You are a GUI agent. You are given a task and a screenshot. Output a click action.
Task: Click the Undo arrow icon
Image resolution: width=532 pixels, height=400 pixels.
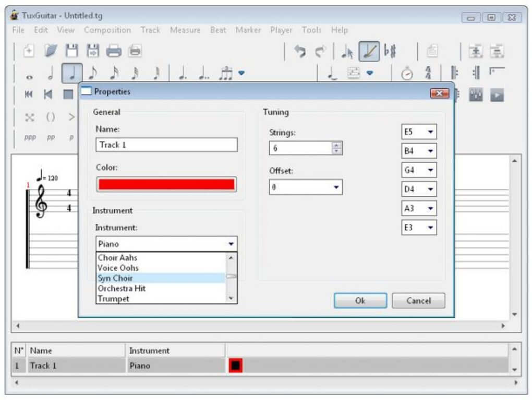pyautogui.click(x=300, y=51)
